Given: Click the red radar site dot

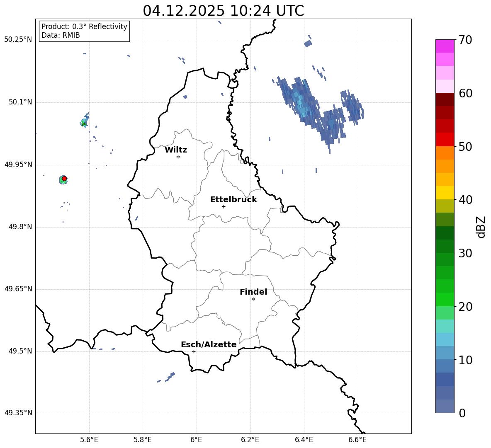Looking at the screenshot, I should coord(64,179).
